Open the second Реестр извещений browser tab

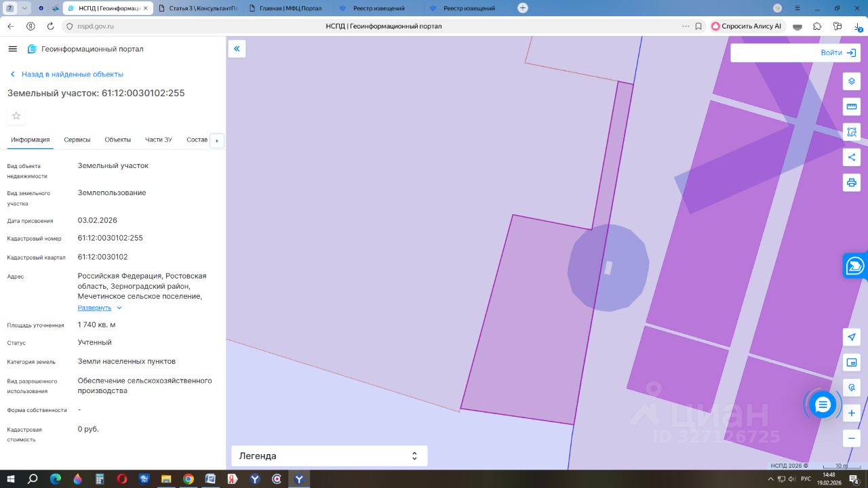[x=469, y=8]
